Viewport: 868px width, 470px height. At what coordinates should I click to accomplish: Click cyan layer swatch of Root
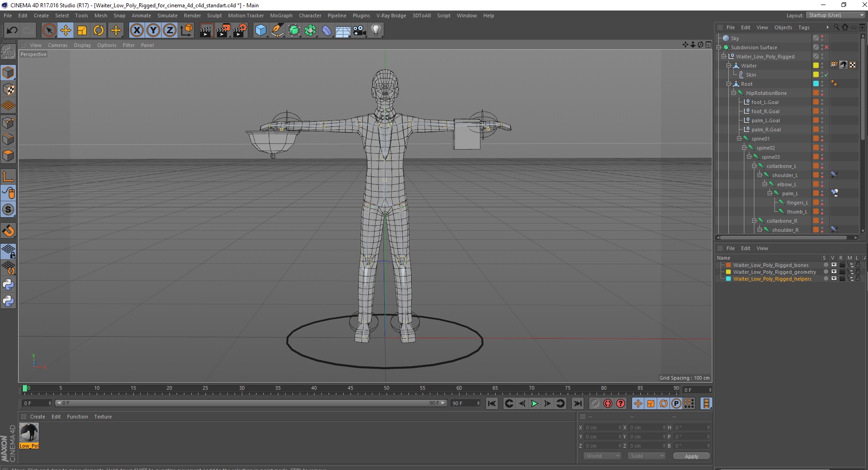tap(816, 84)
